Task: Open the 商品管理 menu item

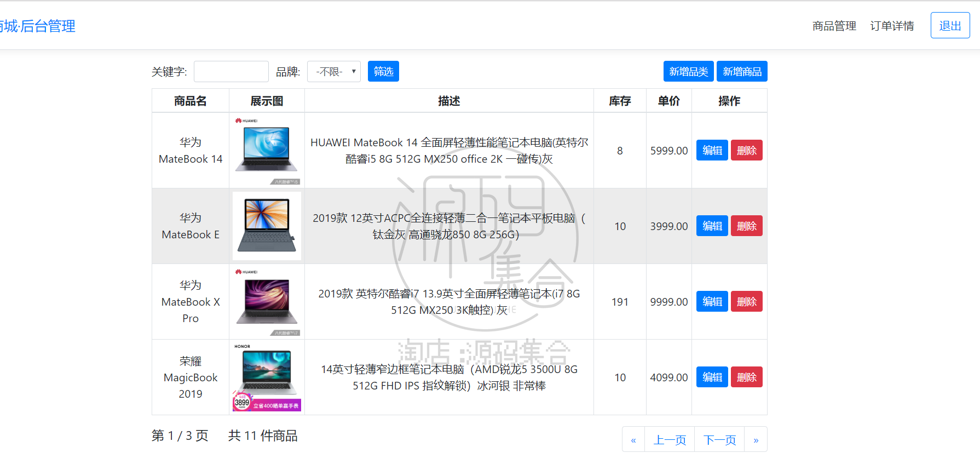Action: [x=834, y=26]
